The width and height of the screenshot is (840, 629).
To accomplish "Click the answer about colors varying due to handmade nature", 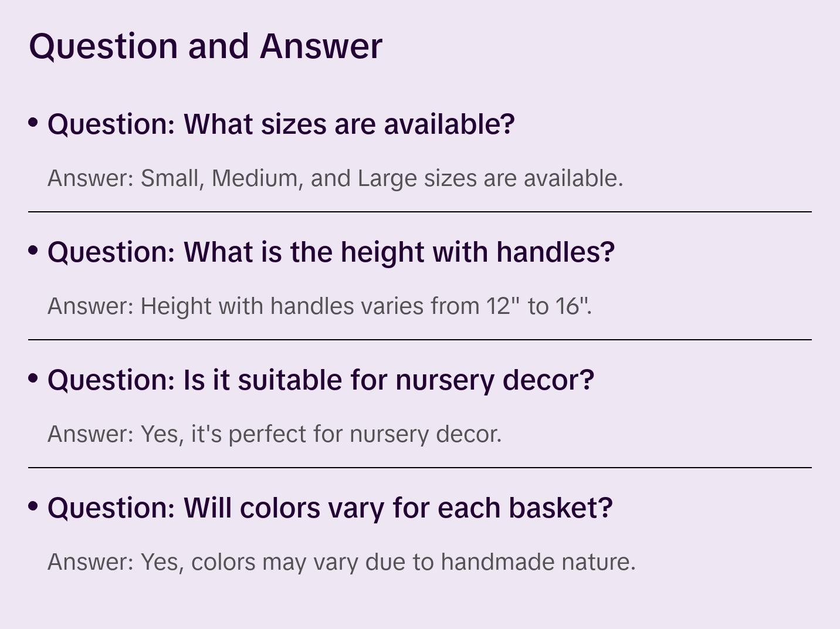I will (x=341, y=562).
